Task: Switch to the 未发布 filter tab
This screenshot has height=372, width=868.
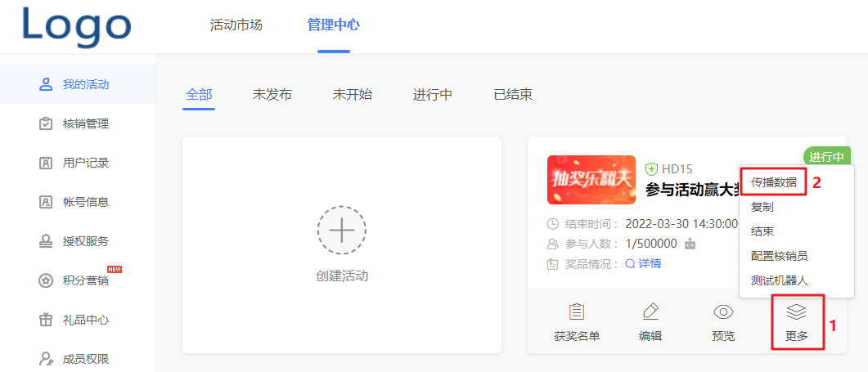Action: point(272,95)
